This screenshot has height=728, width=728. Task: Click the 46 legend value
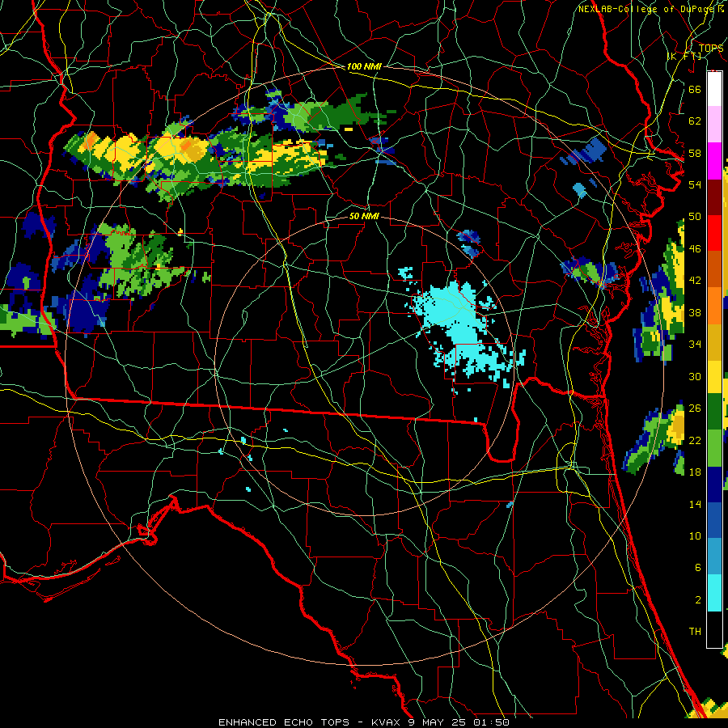point(695,249)
